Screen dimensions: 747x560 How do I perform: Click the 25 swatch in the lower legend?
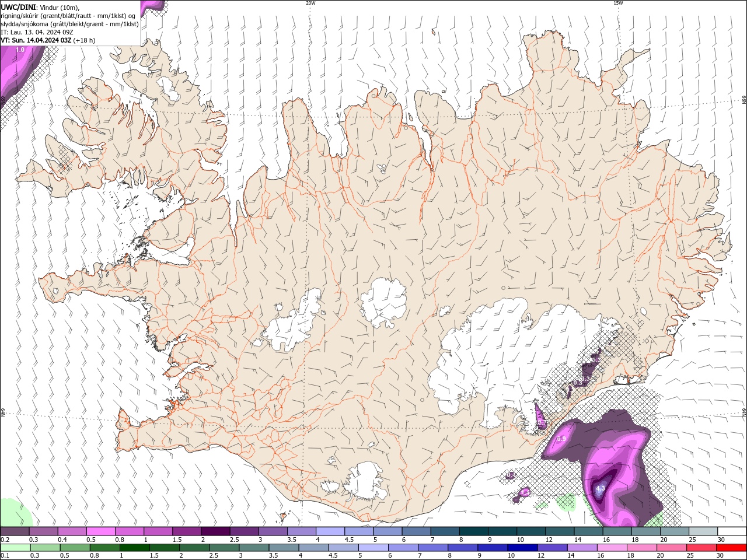[702, 548]
